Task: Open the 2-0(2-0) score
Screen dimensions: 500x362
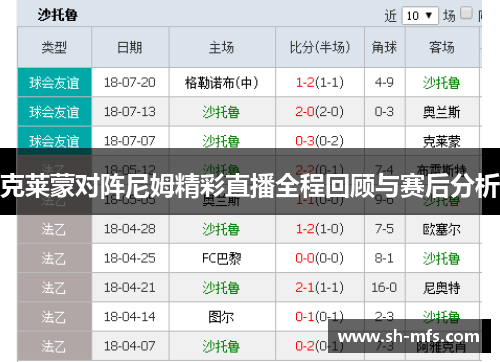Action: 320,112
